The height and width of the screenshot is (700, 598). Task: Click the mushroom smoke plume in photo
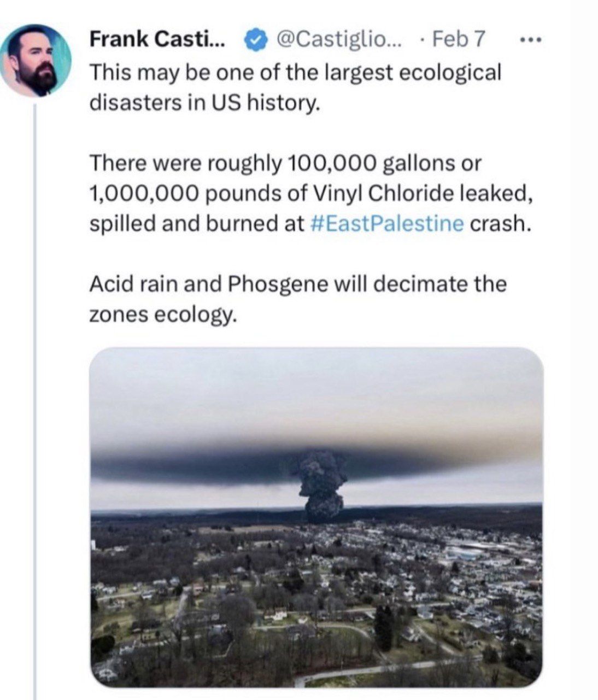[x=324, y=484]
